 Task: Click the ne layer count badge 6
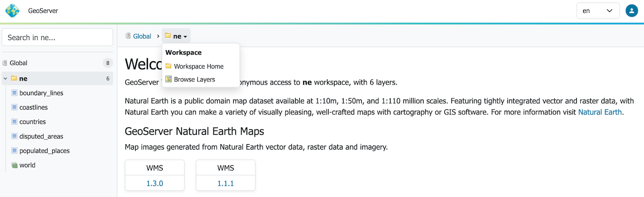click(x=108, y=79)
